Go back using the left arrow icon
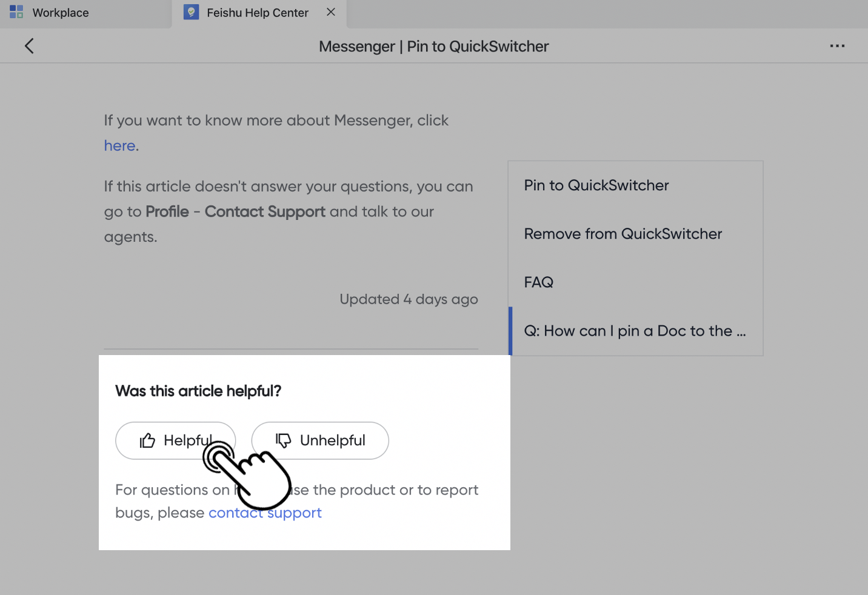Viewport: 868px width, 595px height. tap(29, 46)
